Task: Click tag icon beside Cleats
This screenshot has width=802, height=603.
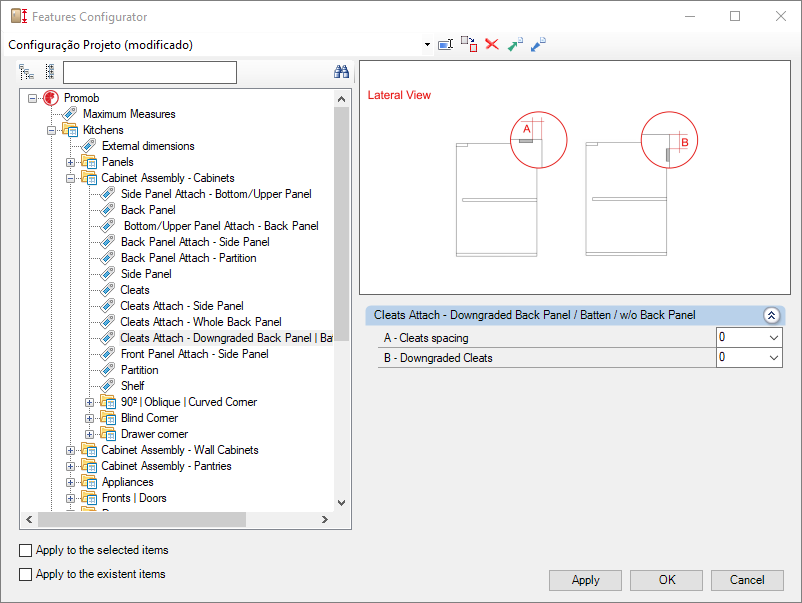Action: [107, 289]
